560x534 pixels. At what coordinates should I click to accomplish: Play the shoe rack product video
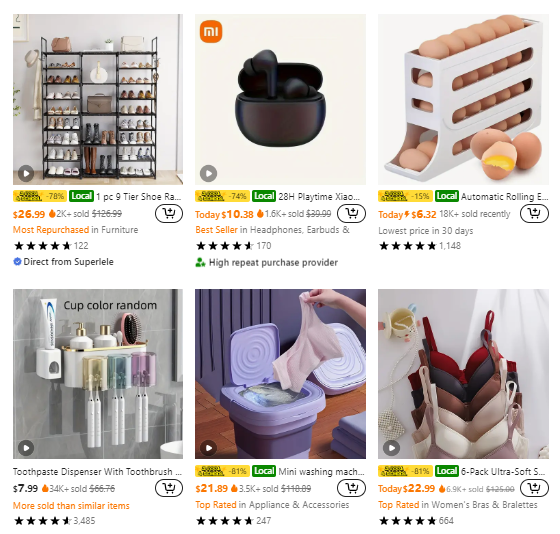26,174
